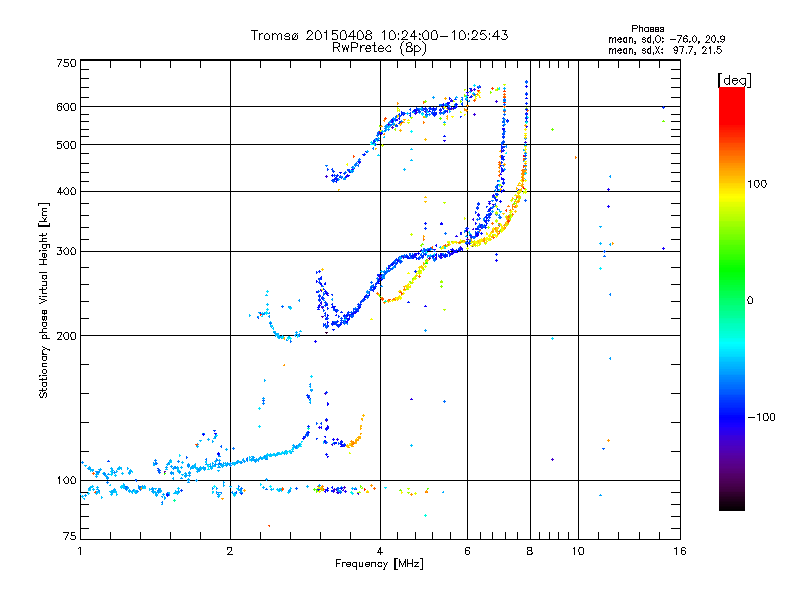This screenshot has width=800, height=600.
Task: Click the y-axis tick label '400'
Action: [66, 191]
